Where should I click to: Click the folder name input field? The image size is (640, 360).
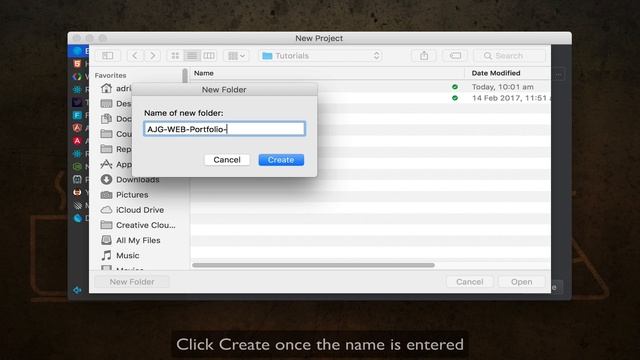(x=224, y=129)
